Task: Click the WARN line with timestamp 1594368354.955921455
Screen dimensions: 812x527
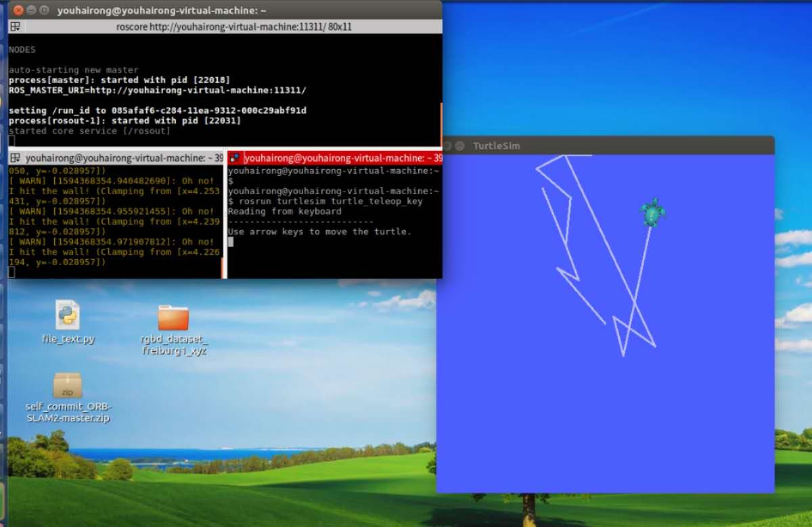Action: point(112,212)
